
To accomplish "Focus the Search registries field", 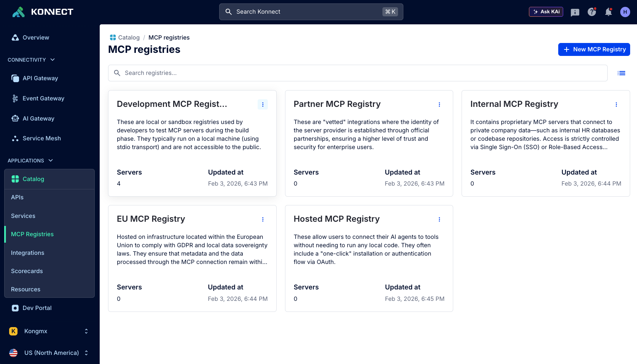I will pos(358,73).
